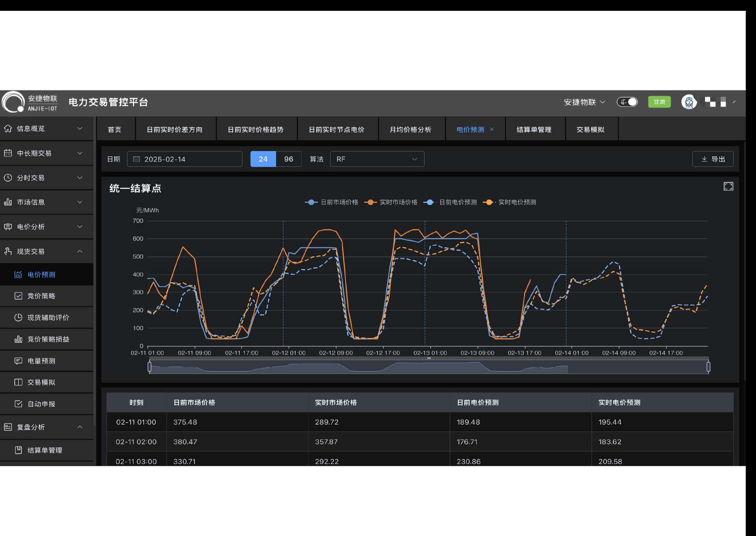Click the 导出 export button

click(x=712, y=159)
